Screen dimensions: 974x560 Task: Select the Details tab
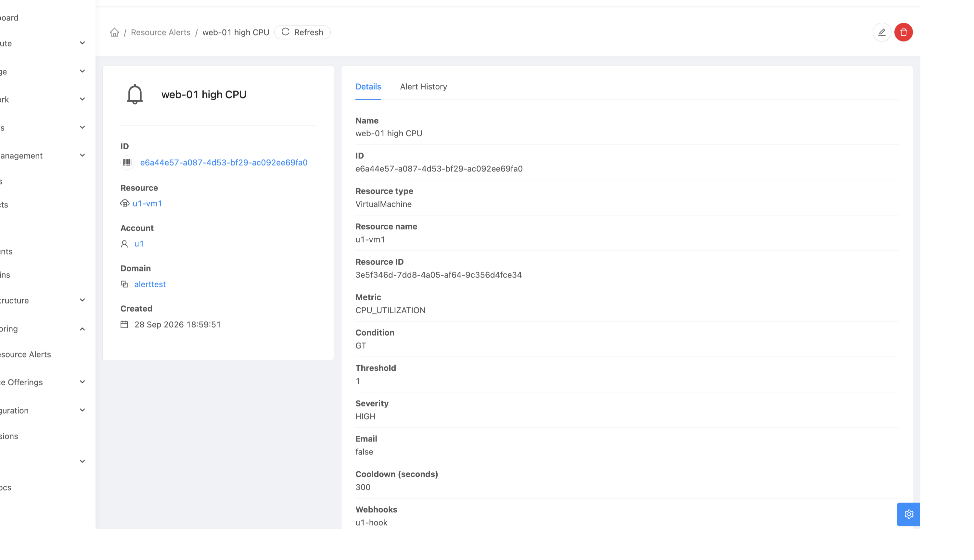tap(368, 87)
